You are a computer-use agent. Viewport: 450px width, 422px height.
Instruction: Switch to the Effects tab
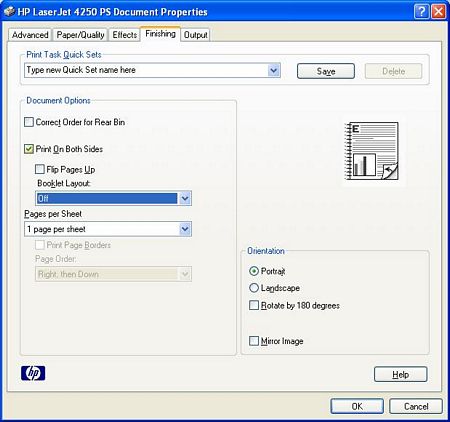(125, 35)
